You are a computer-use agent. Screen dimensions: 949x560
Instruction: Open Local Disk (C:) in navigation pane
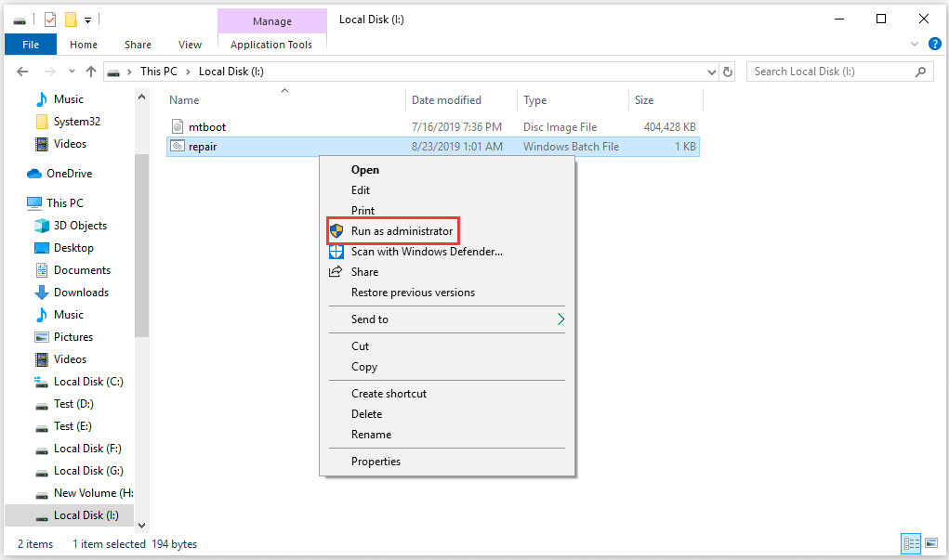[88, 382]
